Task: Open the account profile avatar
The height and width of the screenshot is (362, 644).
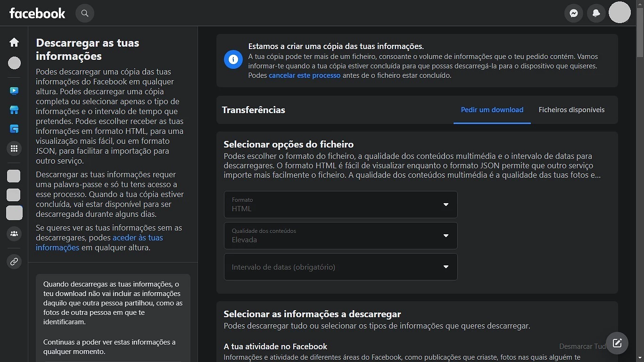Action: pyautogui.click(x=619, y=12)
